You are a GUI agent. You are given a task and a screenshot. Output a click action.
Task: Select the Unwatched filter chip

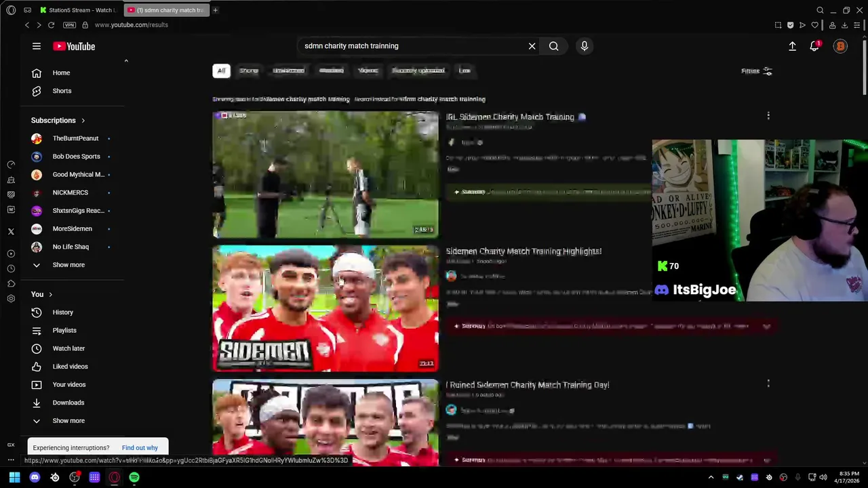288,70
